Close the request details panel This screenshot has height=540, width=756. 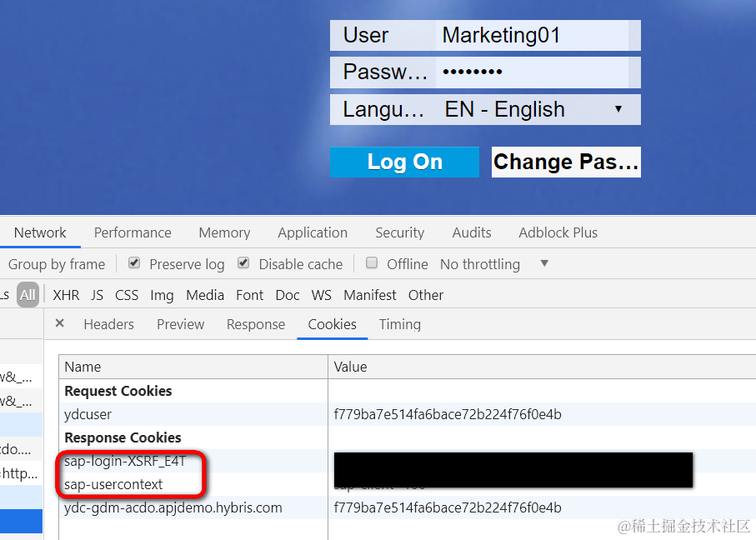pyautogui.click(x=60, y=323)
